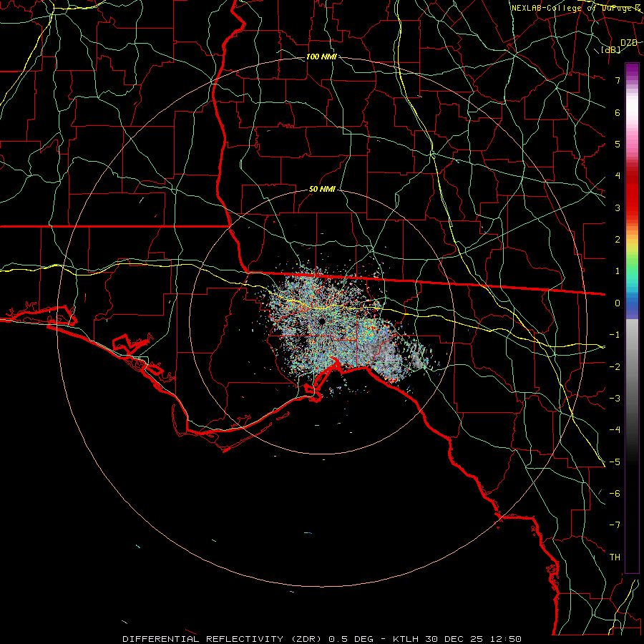The image size is (644, 644).
Task: Click the -1 dB scale label
Action: pyautogui.click(x=615, y=335)
